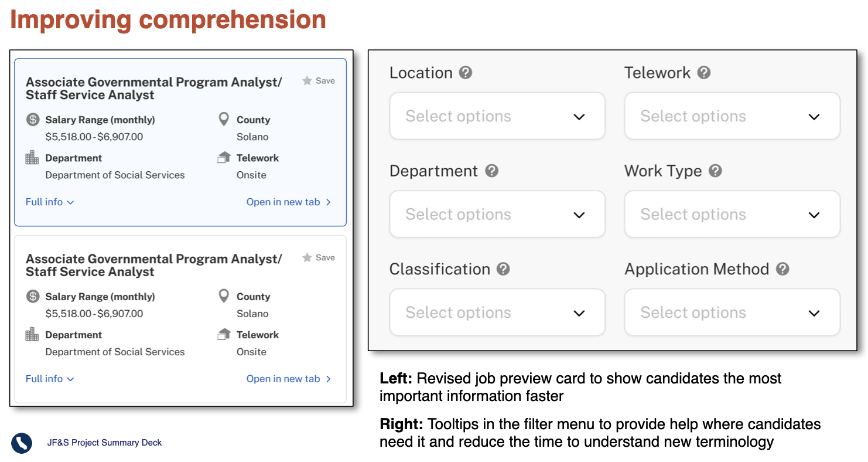Click the circular logo icon bottom left
Screen dimensions: 868x462
(x=21, y=443)
